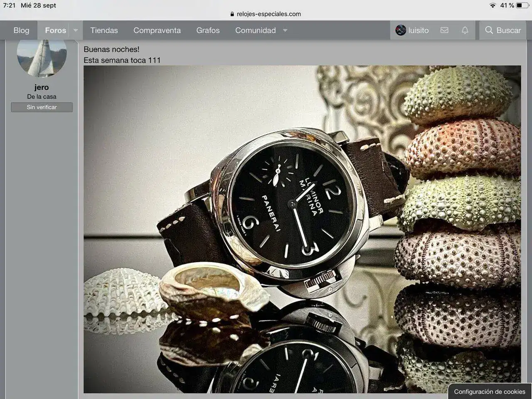The height and width of the screenshot is (399, 532).
Task: Click the Sin verificar button
Action: tap(42, 107)
